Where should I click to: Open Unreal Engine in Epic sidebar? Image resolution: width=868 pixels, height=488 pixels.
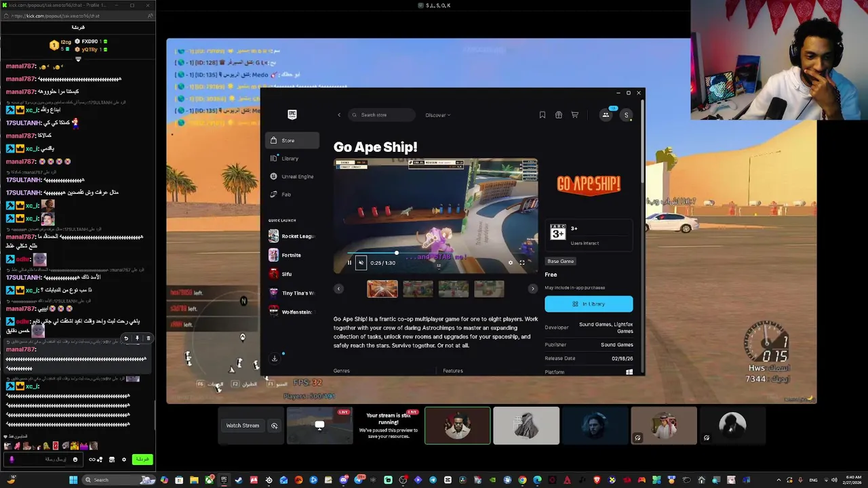tap(292, 176)
